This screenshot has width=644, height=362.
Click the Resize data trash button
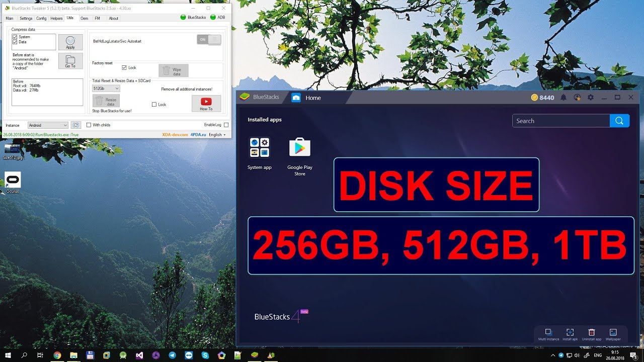(x=106, y=101)
